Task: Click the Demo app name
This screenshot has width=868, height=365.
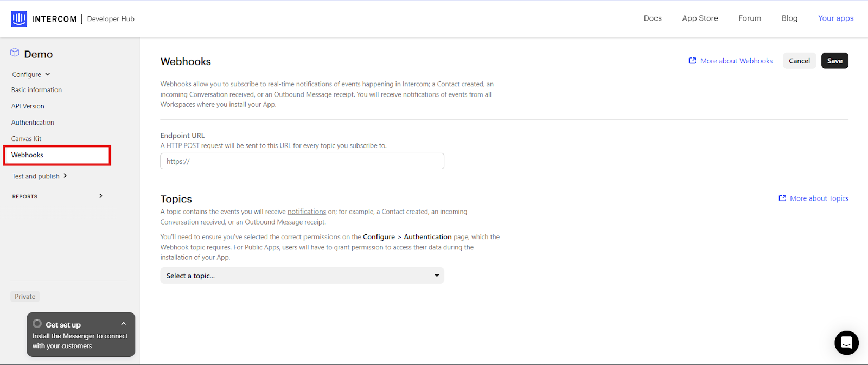Action: coord(39,54)
